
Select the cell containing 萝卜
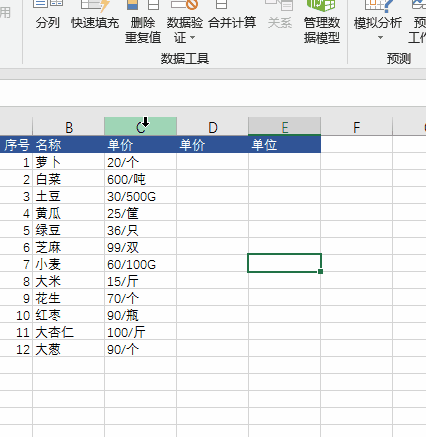click(69, 162)
